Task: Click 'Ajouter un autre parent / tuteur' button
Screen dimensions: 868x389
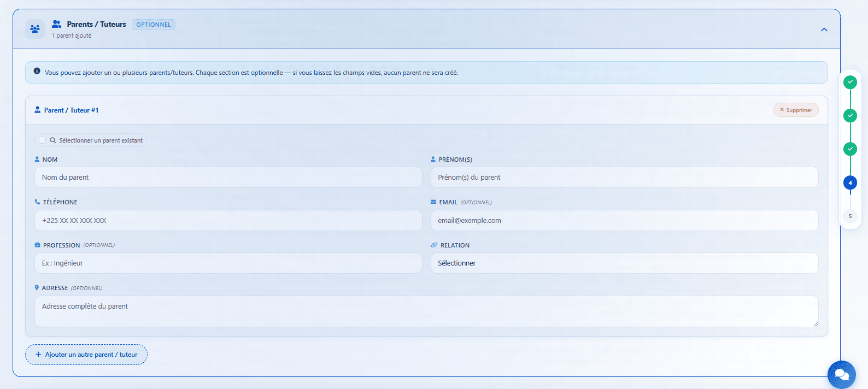Action: pos(86,355)
